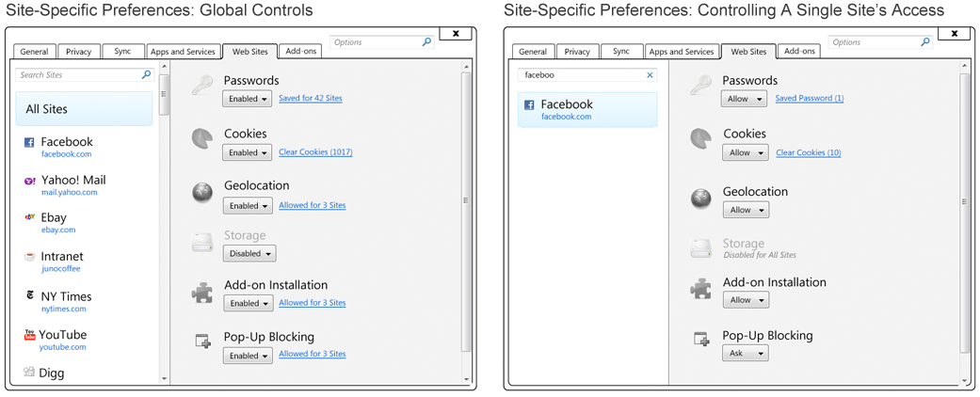The image size is (980, 397).
Task: Click the Add-on Installation puzzle icon in the left panel
Action: coord(201,292)
